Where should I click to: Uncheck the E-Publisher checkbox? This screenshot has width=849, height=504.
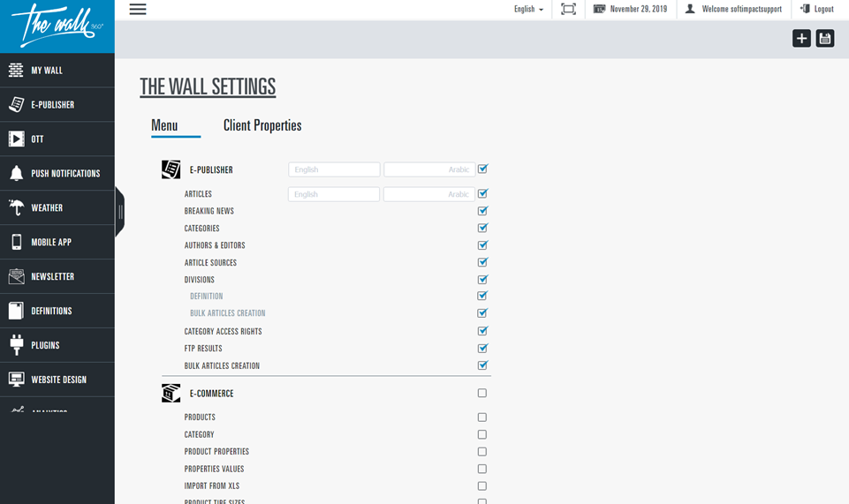tap(482, 169)
